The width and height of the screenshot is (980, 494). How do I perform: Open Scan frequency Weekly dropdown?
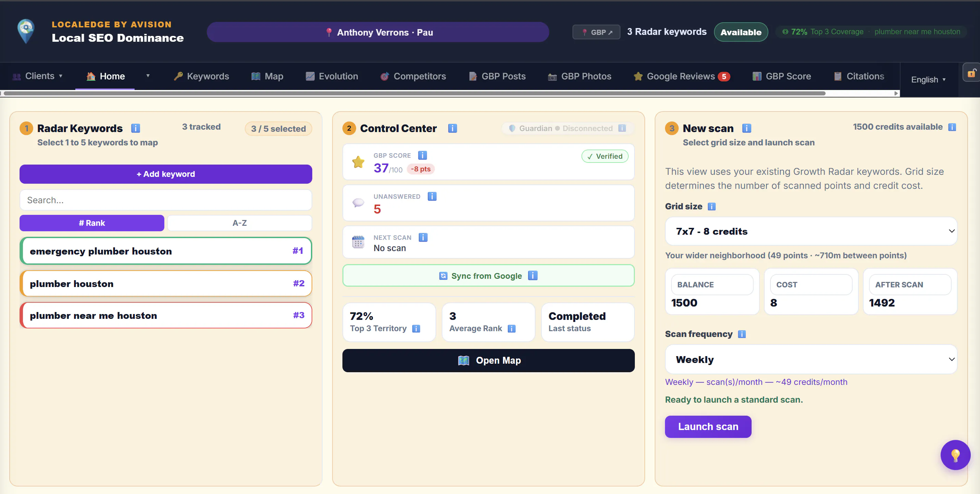click(x=811, y=359)
